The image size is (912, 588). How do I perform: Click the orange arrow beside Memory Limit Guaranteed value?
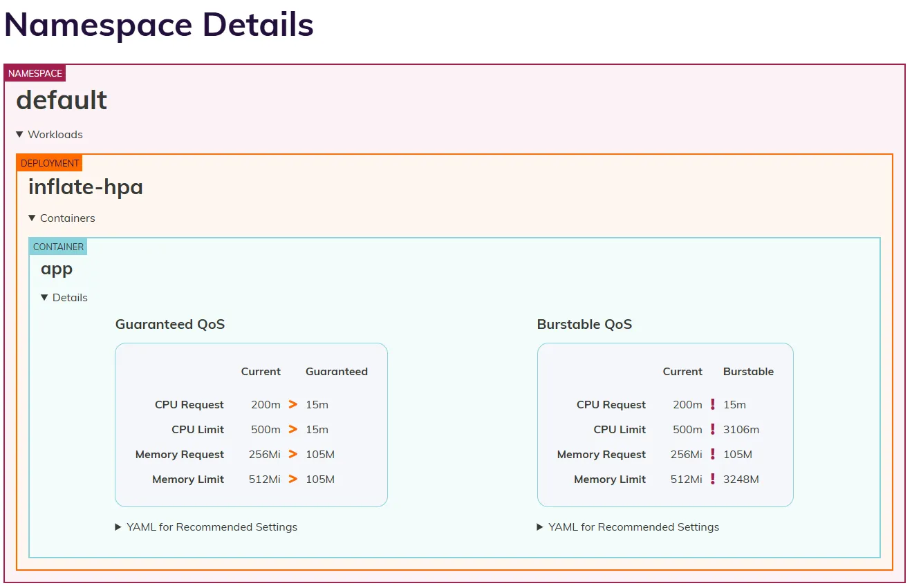click(292, 479)
